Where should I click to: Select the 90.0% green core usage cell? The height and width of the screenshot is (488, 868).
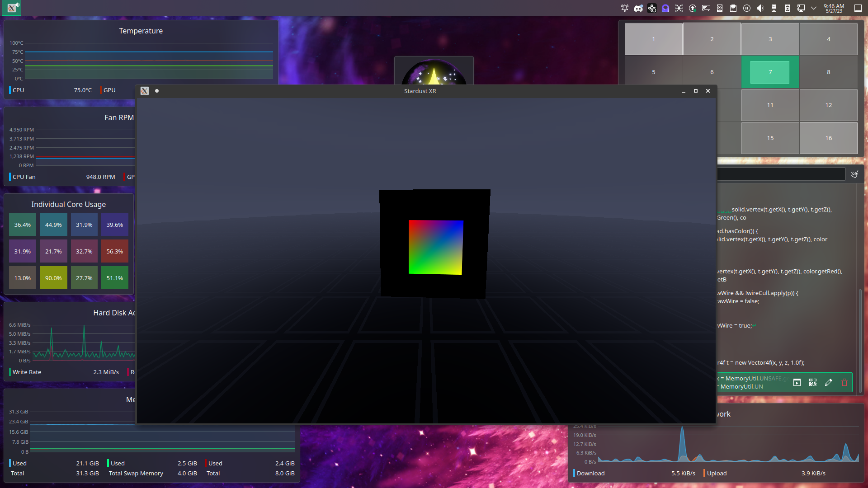(x=53, y=278)
